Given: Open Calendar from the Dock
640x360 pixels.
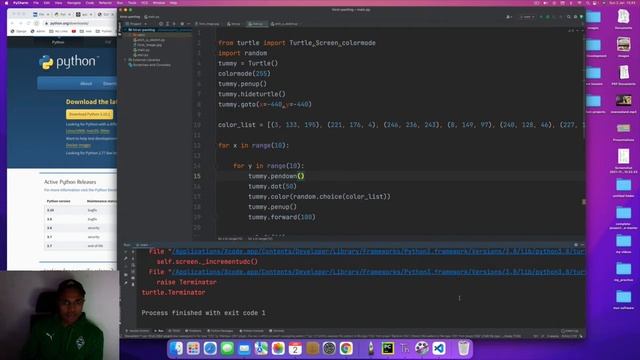Looking at the screenshot, I should [x=295, y=349].
